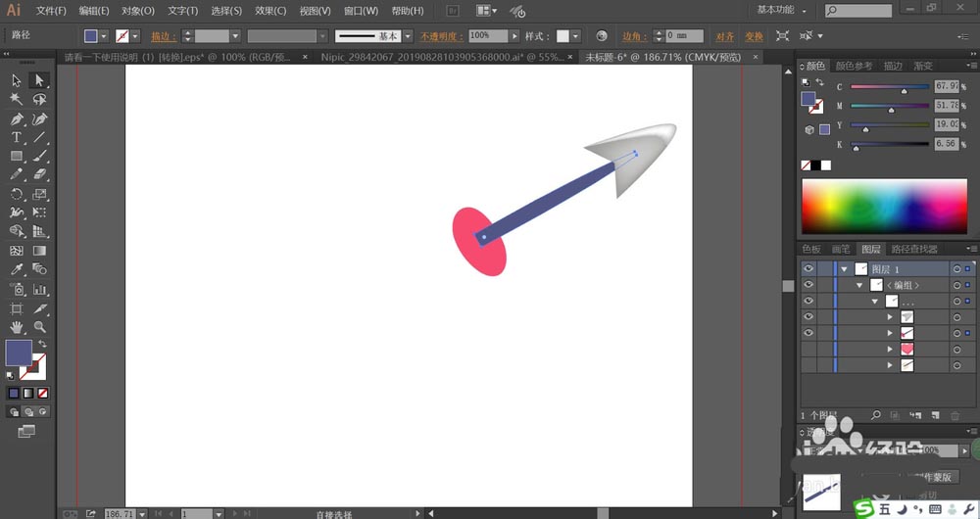980x519 pixels.
Task: Select the Magic Wand tool
Action: coord(17,99)
